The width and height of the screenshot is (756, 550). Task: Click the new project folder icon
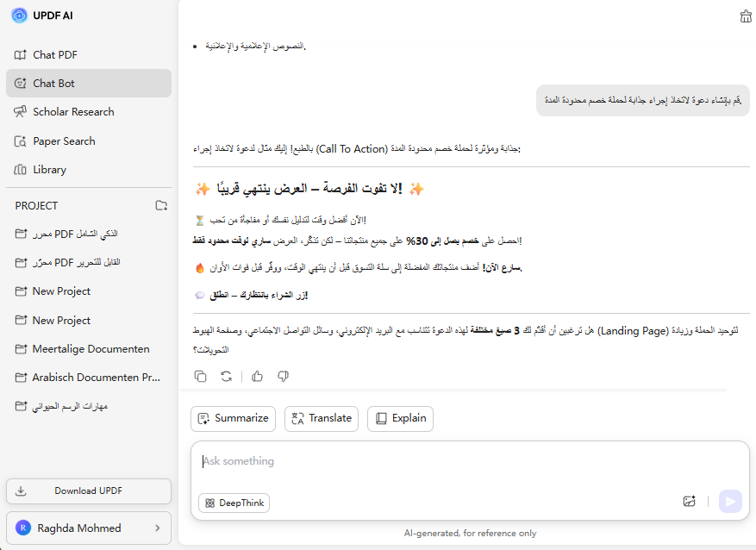(161, 205)
